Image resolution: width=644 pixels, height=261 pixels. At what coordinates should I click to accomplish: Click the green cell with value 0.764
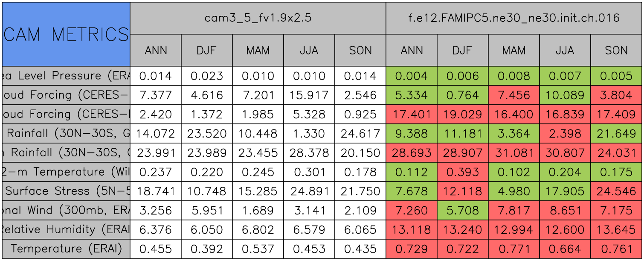point(463,95)
